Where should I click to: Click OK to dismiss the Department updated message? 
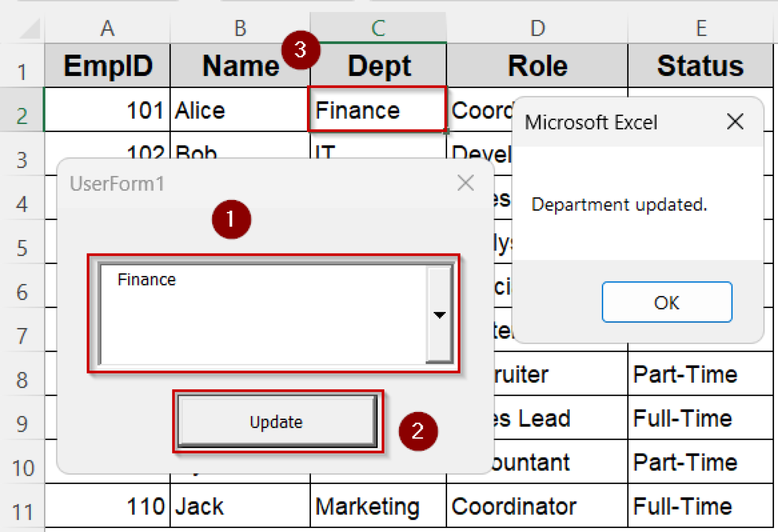point(666,302)
